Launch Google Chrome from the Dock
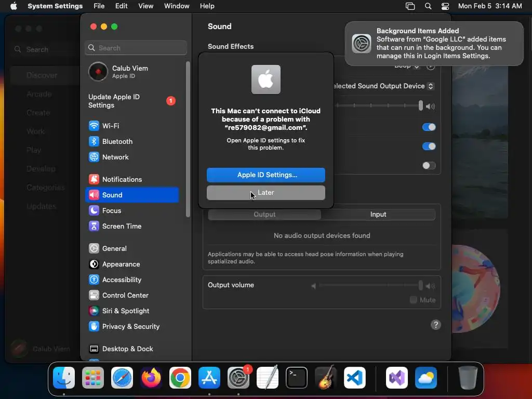Image resolution: width=532 pixels, height=399 pixels. tap(180, 378)
